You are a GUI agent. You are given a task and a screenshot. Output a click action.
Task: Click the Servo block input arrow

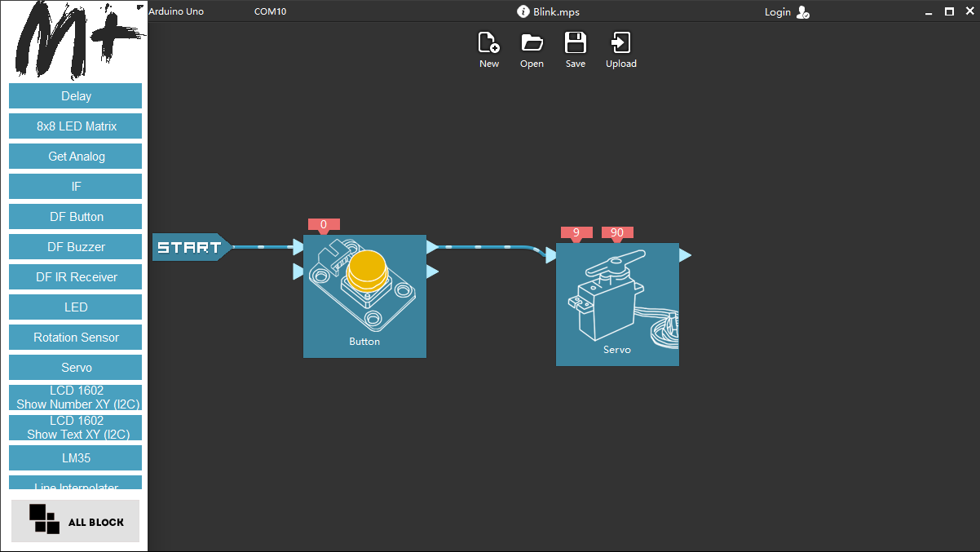click(550, 255)
